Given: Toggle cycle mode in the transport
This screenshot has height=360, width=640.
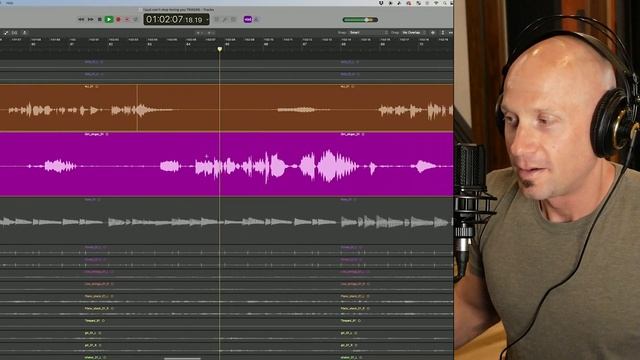Looking at the screenshot, I should click(x=136, y=19).
